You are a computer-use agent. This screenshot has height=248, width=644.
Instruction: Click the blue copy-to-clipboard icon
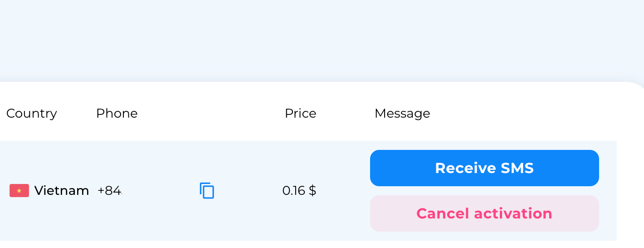pos(207,190)
